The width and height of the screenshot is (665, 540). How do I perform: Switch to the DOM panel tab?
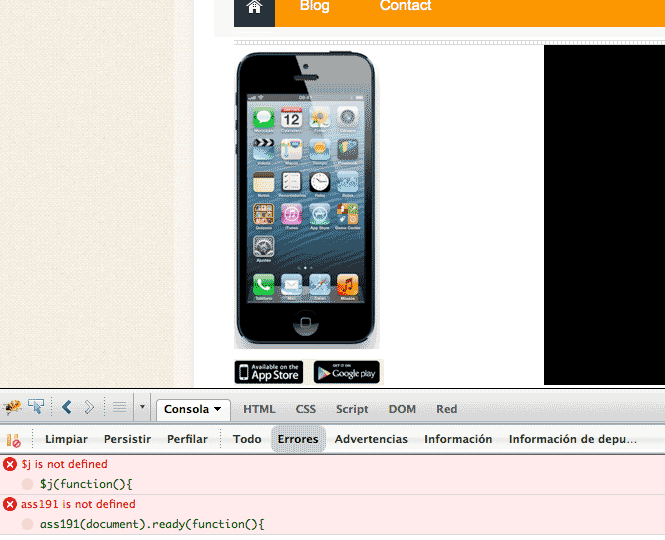pyautogui.click(x=402, y=409)
